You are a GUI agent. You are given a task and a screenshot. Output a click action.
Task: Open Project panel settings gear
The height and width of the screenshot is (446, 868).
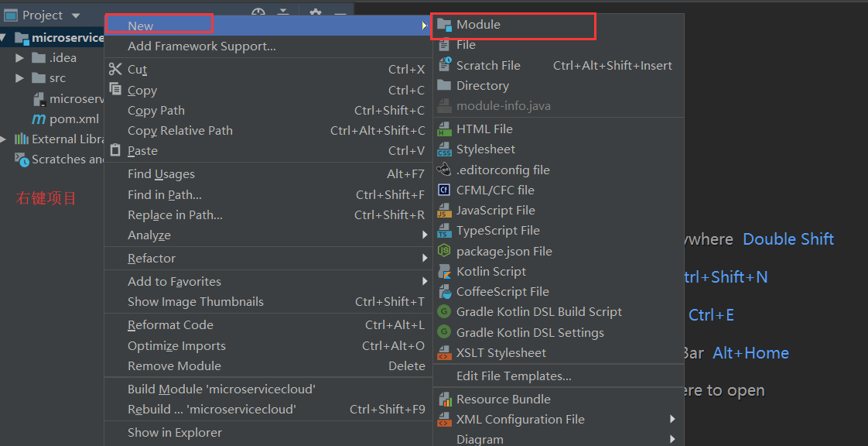point(315,14)
